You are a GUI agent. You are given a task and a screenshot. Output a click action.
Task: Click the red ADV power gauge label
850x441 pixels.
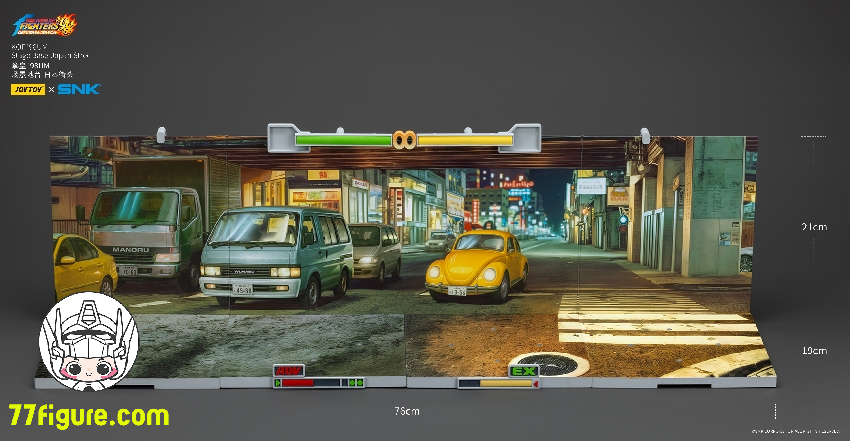tap(289, 371)
